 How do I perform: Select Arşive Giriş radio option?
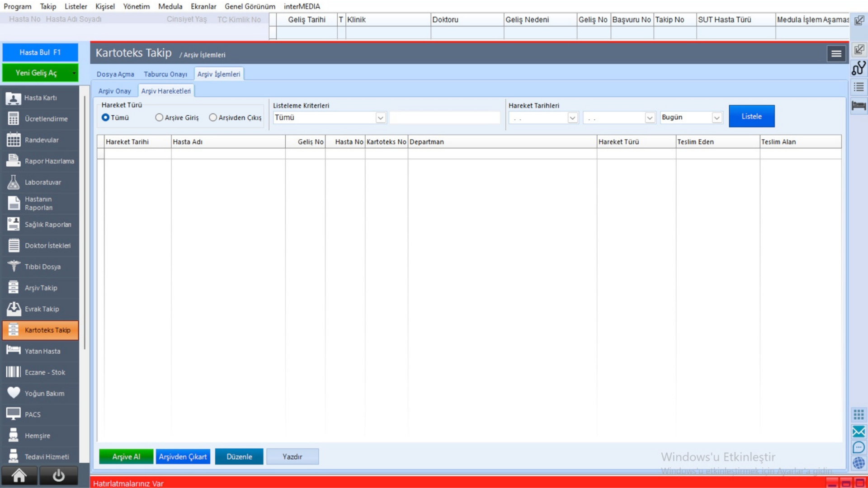click(159, 117)
